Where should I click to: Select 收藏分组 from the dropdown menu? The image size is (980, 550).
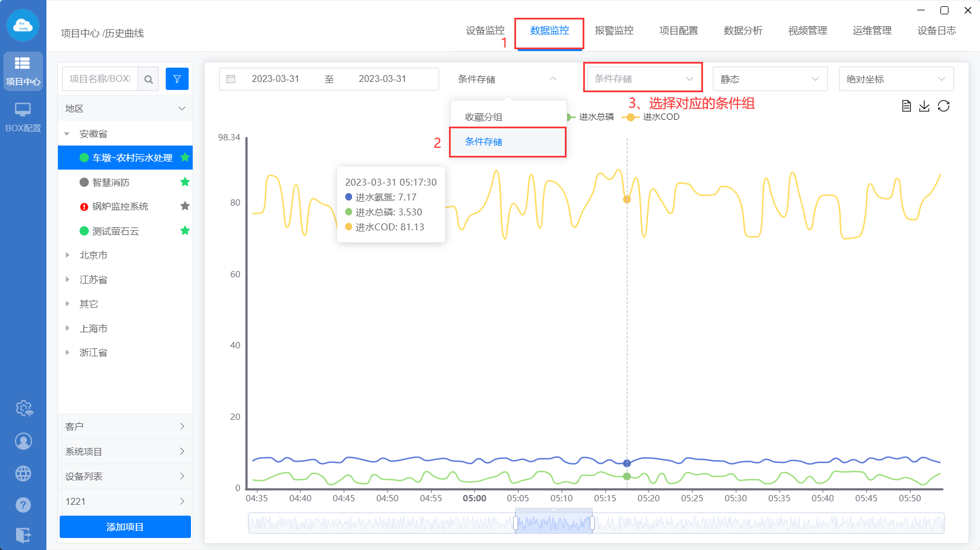[x=483, y=117]
